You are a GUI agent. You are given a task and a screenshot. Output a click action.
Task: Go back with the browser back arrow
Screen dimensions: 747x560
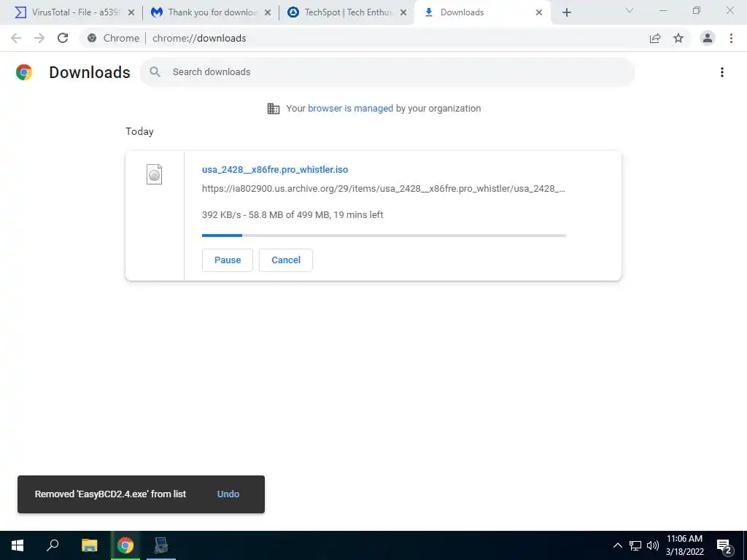(x=16, y=38)
